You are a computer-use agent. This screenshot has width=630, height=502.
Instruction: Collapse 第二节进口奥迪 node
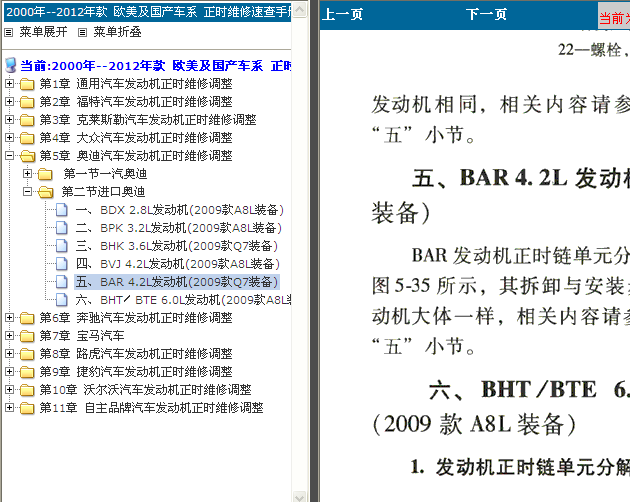point(27,192)
